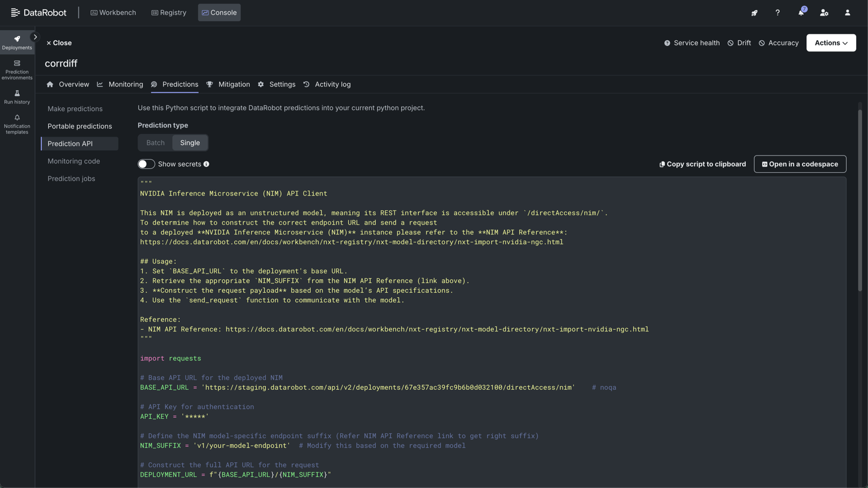This screenshot has width=868, height=488.
Task: Expand the left sidebar with chevron
Action: click(x=35, y=37)
